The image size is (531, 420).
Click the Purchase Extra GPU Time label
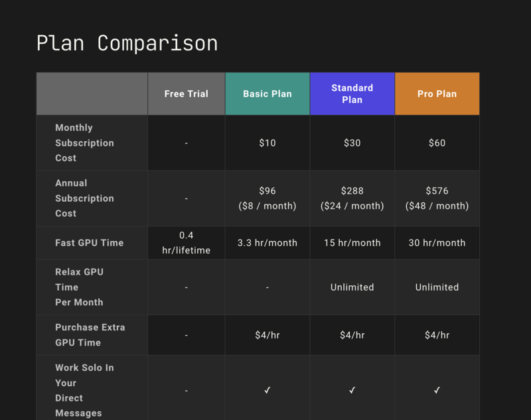click(90, 335)
